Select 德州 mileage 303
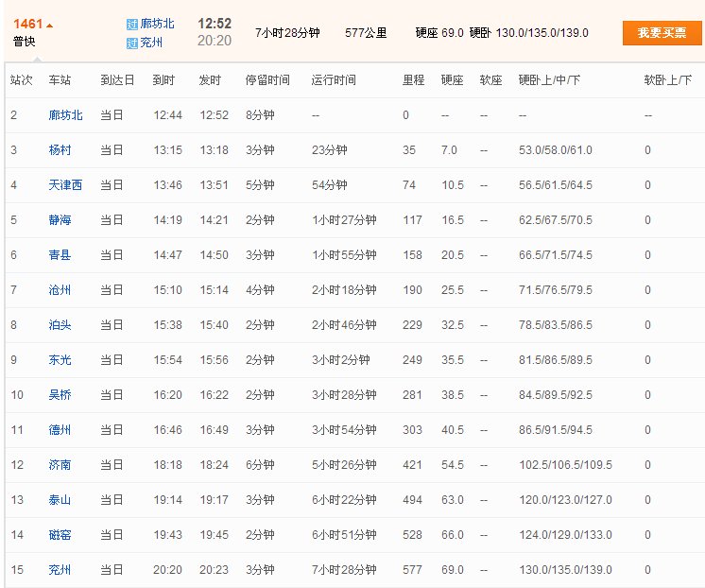 pos(412,430)
